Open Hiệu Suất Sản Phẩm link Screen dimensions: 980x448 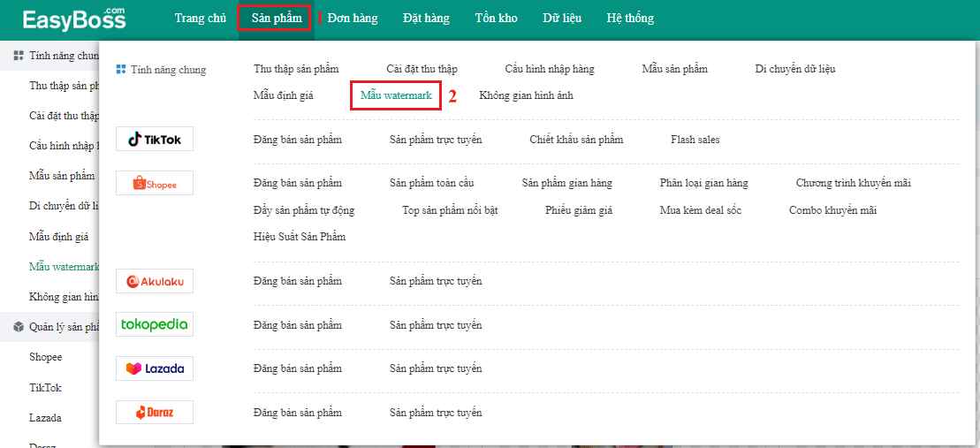(300, 237)
